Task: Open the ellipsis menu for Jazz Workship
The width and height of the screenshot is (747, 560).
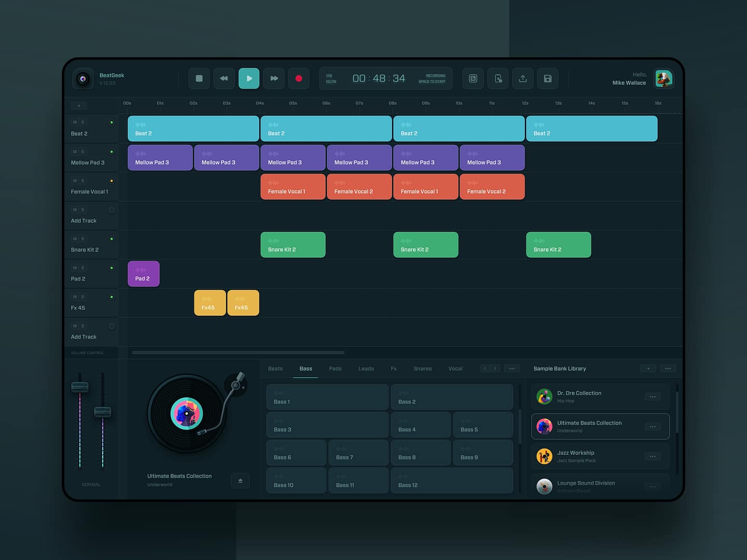Action: 652,456
